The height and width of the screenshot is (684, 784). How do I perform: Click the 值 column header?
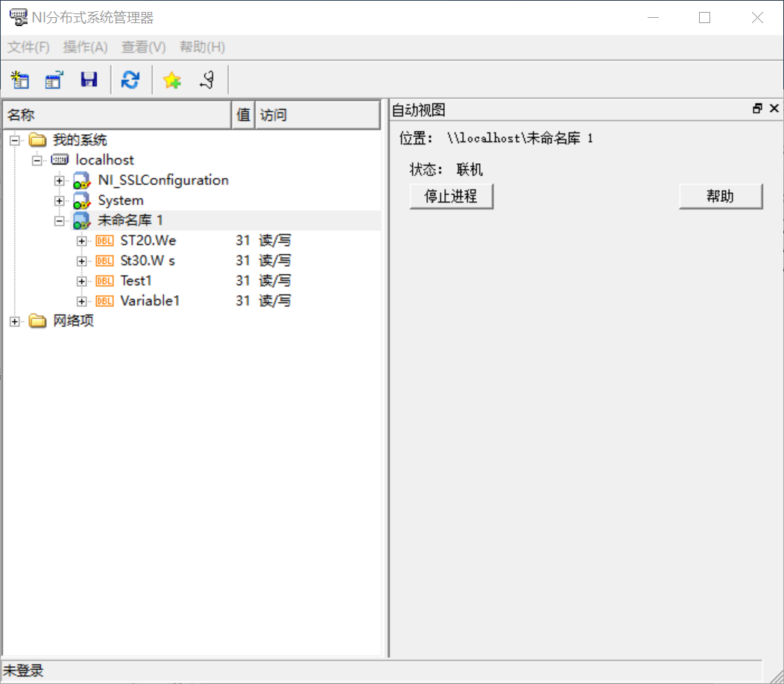coord(244,115)
